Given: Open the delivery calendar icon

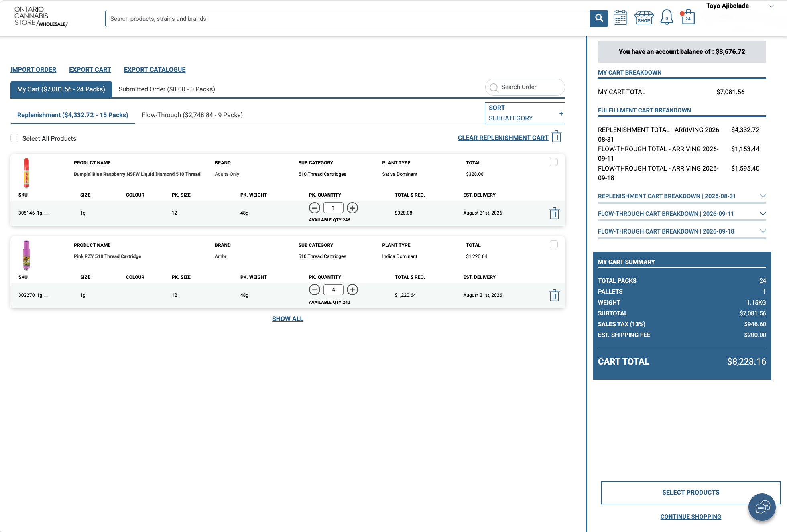Looking at the screenshot, I should [620, 18].
